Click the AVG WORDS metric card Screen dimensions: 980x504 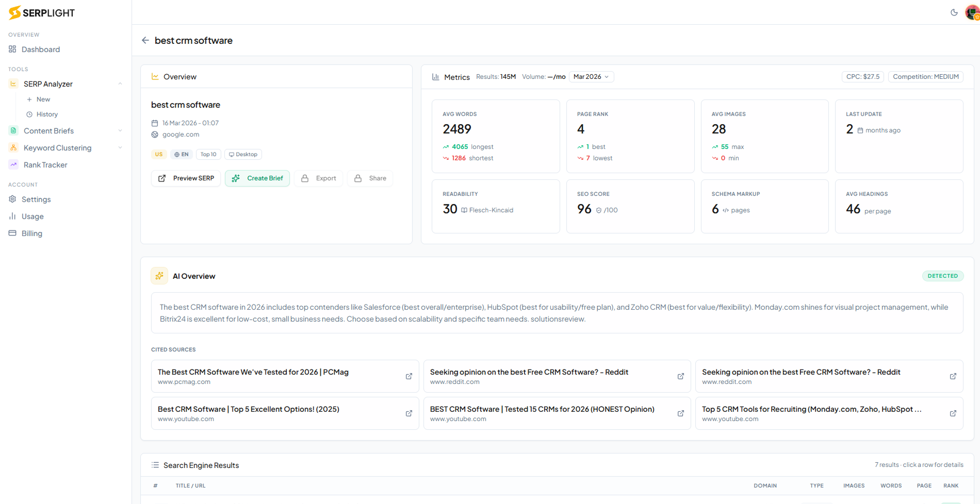click(496, 137)
